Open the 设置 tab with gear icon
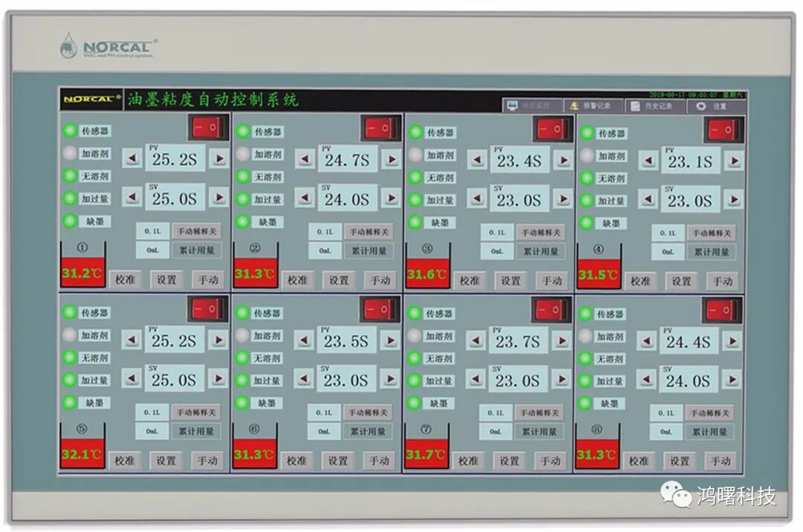The image size is (803, 532). click(715, 106)
